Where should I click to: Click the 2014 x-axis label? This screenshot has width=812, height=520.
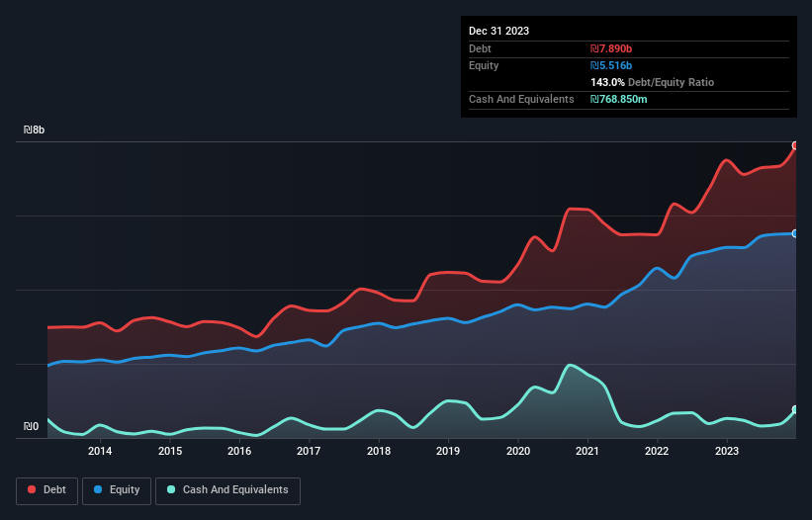[100, 452]
